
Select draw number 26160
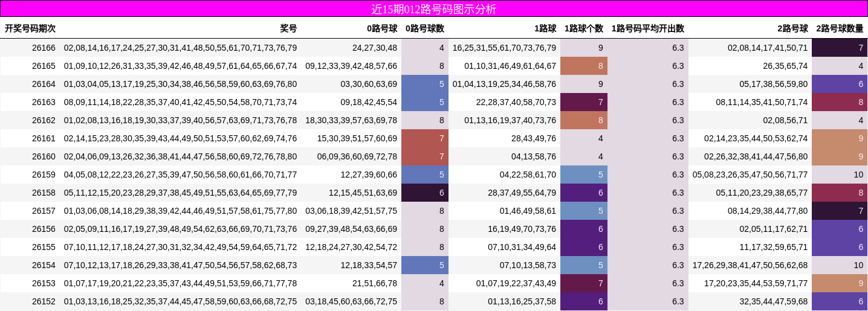44,156
